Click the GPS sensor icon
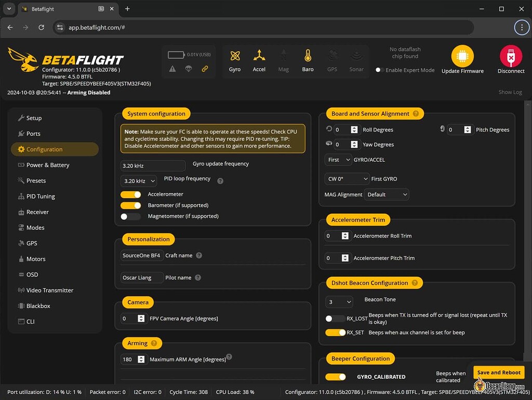532x400 pixels. (x=332, y=56)
